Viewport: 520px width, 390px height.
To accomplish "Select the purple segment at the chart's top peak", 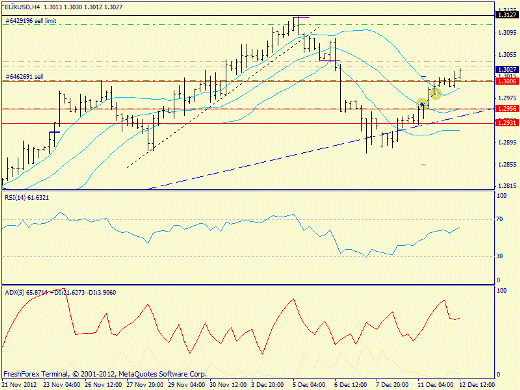I will [301, 17].
